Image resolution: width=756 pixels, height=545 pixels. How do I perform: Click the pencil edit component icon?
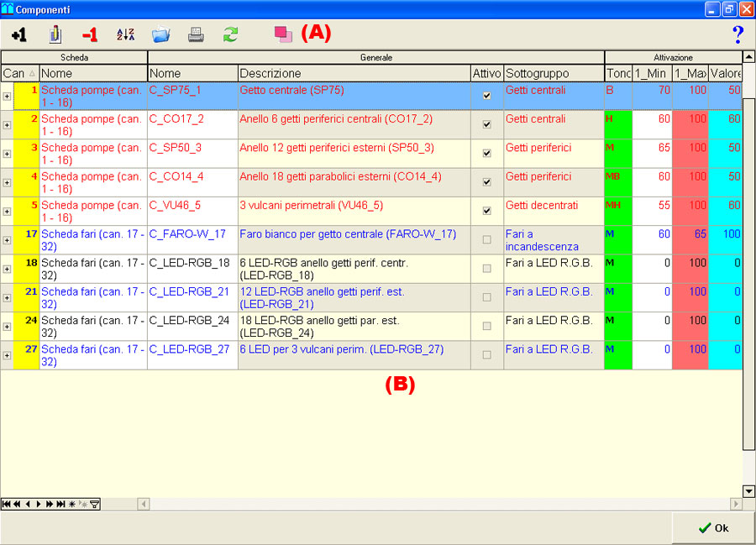pos(55,34)
